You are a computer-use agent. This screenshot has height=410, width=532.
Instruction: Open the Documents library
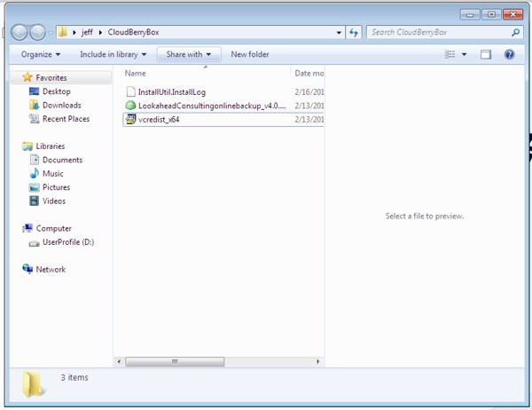(62, 160)
